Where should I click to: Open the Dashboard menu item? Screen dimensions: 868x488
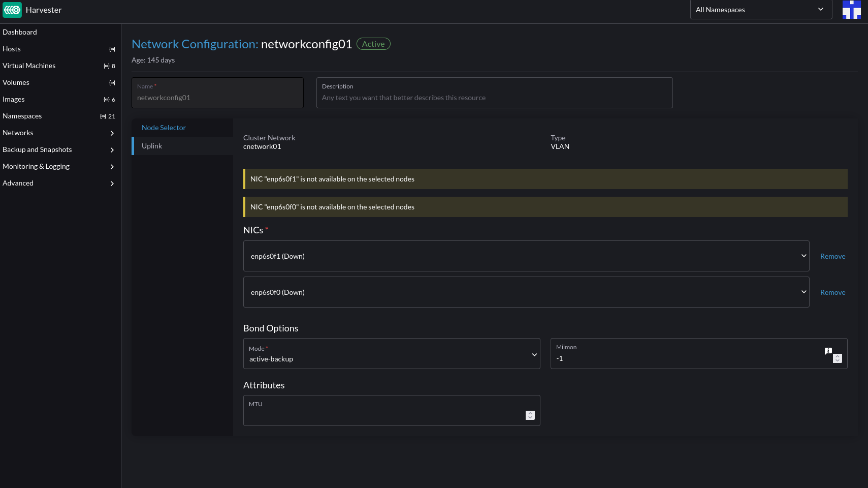point(20,32)
